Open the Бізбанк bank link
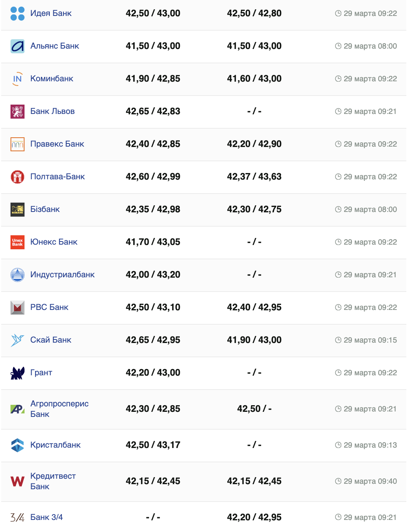The height and width of the screenshot is (532, 411). click(45, 209)
